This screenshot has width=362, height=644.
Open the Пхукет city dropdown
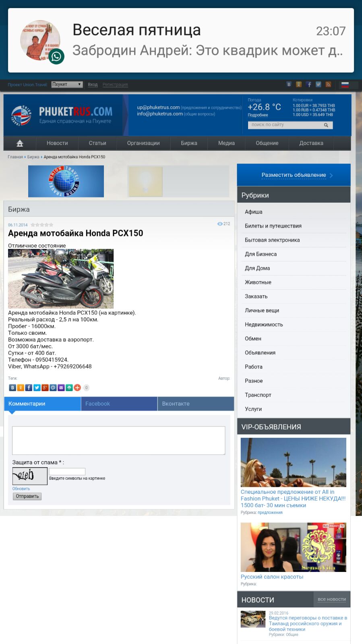(67, 85)
